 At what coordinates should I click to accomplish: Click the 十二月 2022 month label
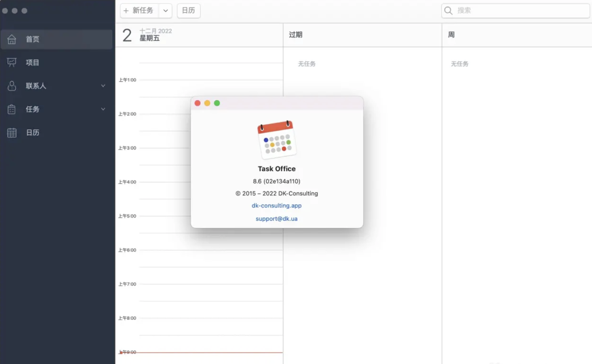tap(156, 31)
